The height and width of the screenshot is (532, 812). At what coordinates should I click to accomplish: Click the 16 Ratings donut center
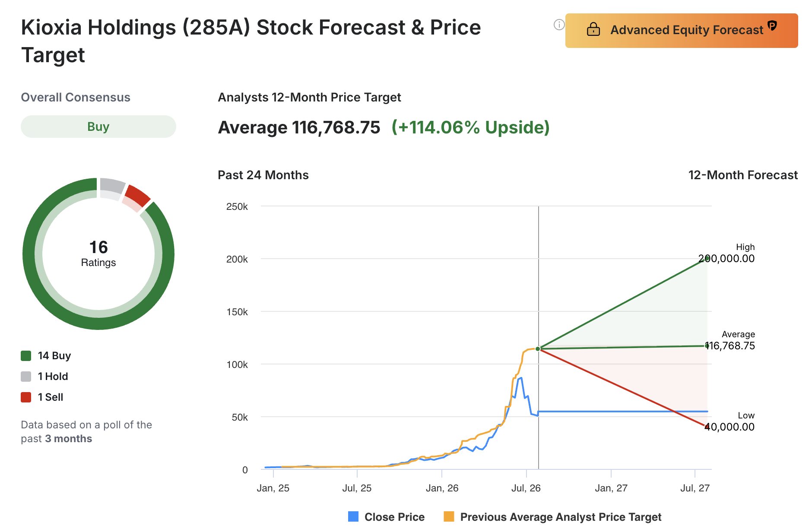point(98,253)
